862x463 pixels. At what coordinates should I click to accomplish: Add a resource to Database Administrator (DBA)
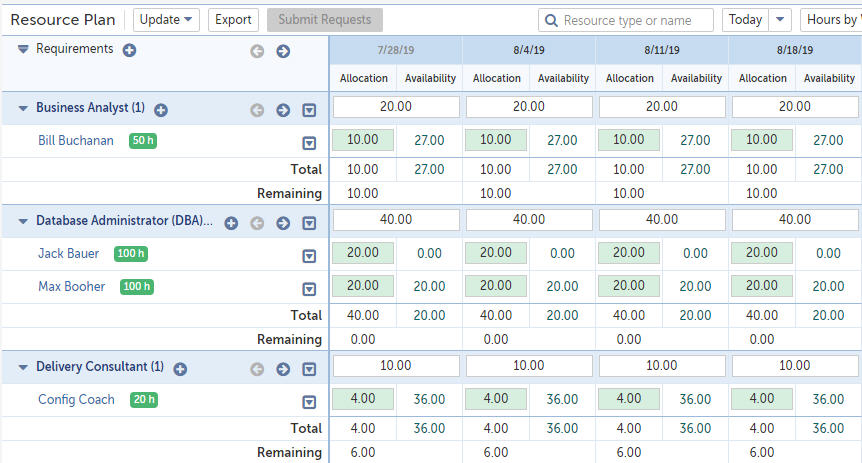point(231,223)
